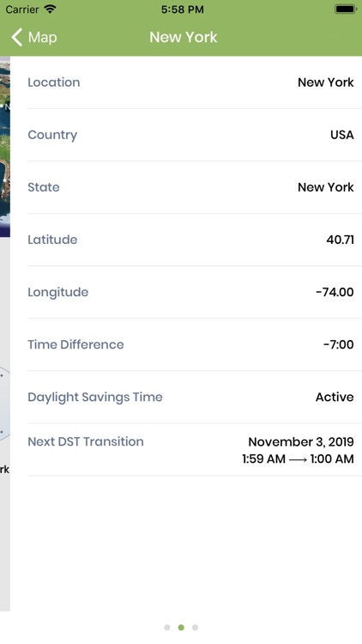Tap the third page indicator dot
Screen dimensions: 362x644
pyautogui.click(x=195, y=627)
